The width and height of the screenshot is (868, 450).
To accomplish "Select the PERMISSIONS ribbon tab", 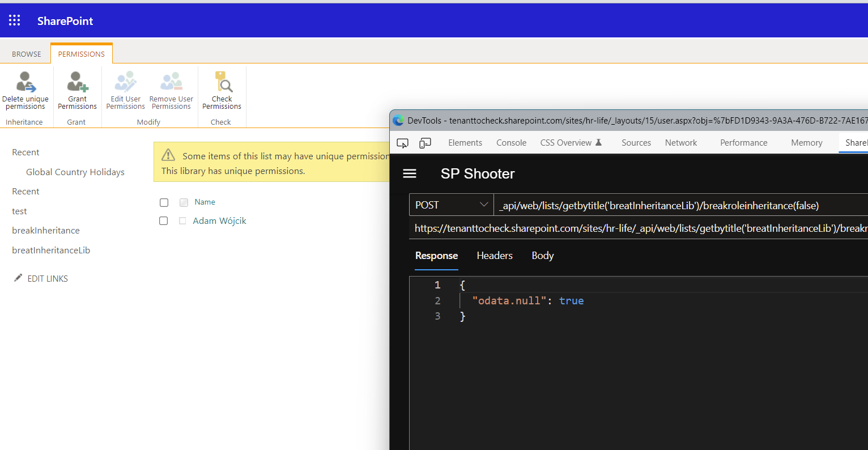I will click(82, 54).
